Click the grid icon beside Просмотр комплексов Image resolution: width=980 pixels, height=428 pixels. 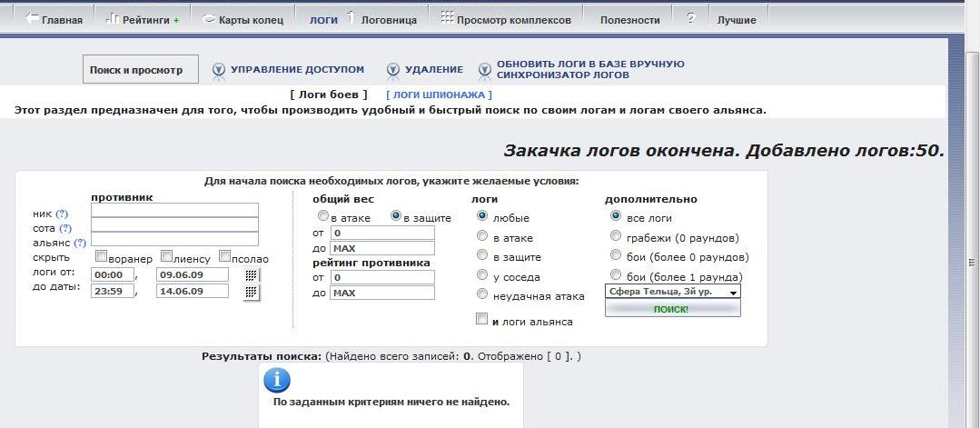point(447,17)
